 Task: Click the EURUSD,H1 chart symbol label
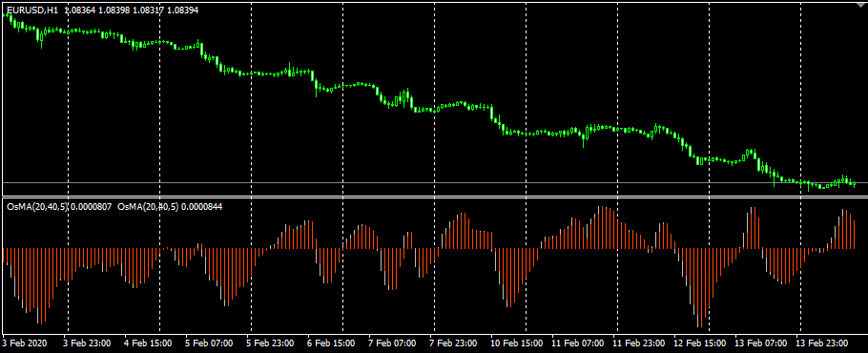click(x=32, y=10)
